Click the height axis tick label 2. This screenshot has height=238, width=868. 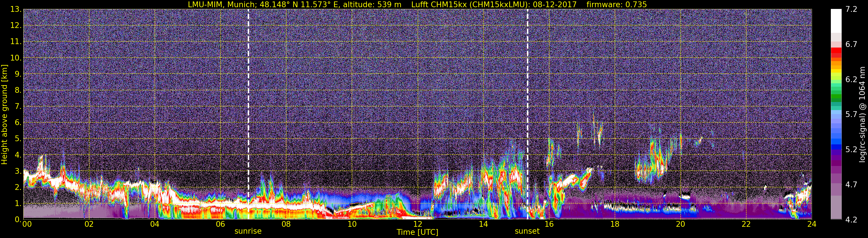[x=18, y=188]
